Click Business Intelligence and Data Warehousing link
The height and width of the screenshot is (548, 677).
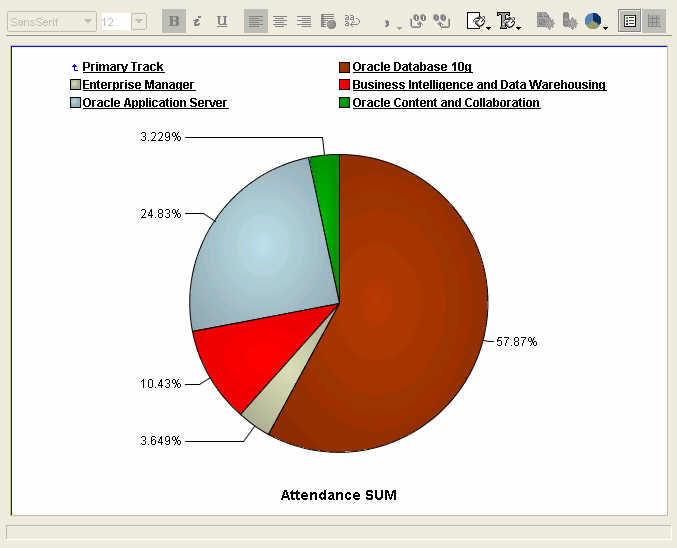pos(479,85)
